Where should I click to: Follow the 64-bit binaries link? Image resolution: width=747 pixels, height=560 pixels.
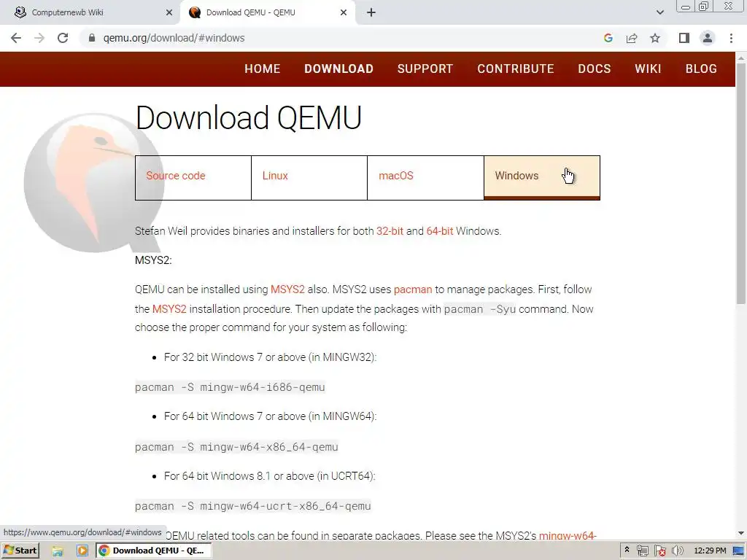coord(440,231)
